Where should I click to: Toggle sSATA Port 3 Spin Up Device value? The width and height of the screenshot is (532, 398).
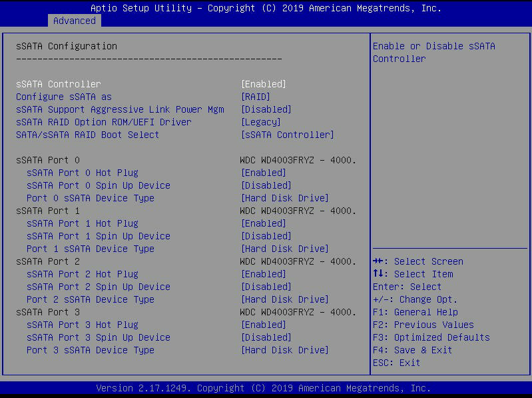click(x=266, y=337)
